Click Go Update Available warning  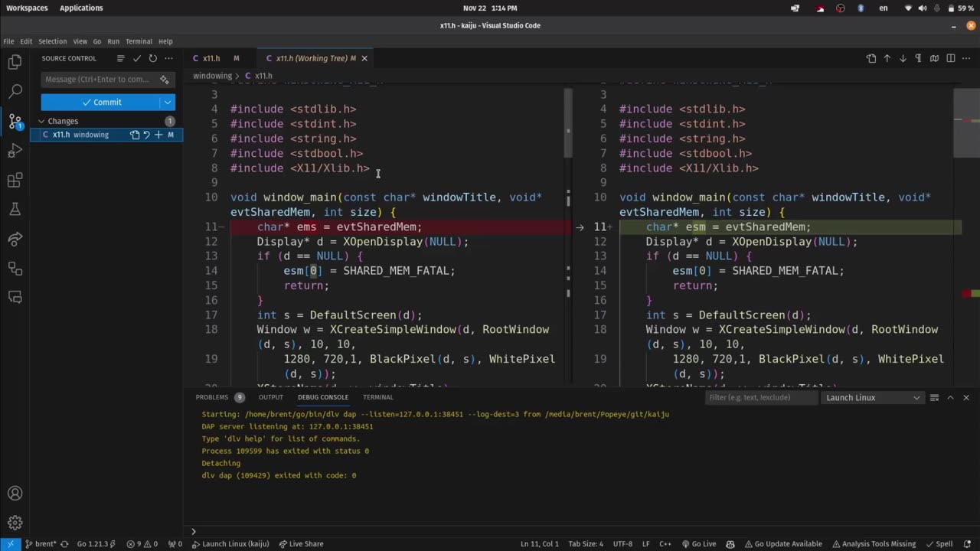point(782,544)
